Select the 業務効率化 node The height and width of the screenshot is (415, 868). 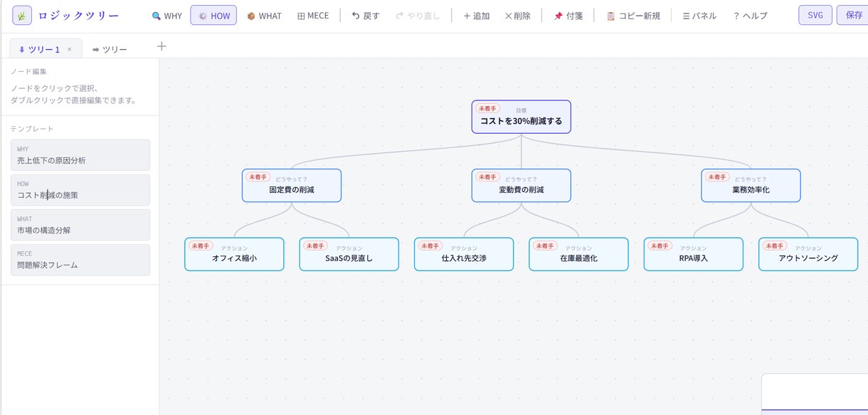[x=751, y=185]
